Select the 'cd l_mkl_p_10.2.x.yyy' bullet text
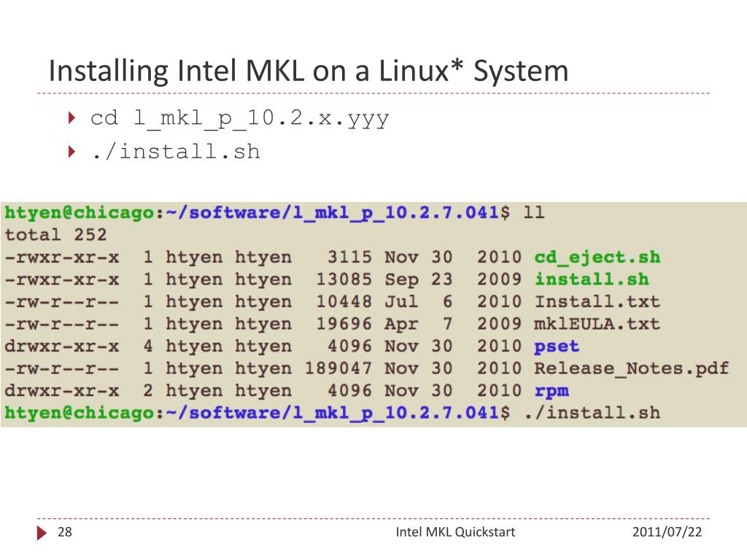The height and width of the screenshot is (560, 747). pyautogui.click(x=240, y=118)
